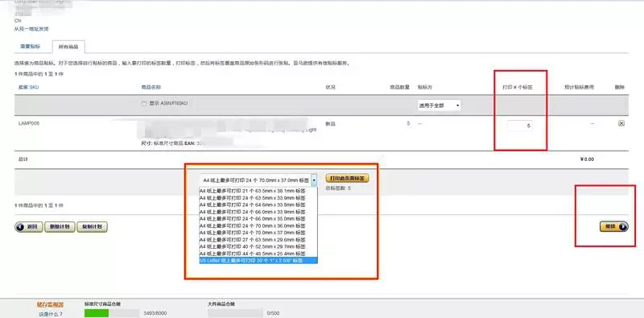Click the 删除计划 button
Viewport: 644px width, 318px height.
(x=60, y=227)
